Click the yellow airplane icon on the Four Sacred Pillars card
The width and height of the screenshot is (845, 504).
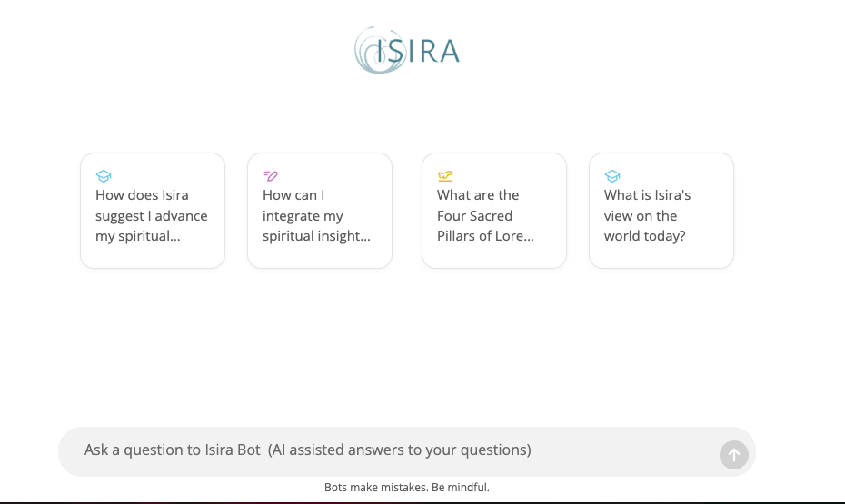click(445, 176)
